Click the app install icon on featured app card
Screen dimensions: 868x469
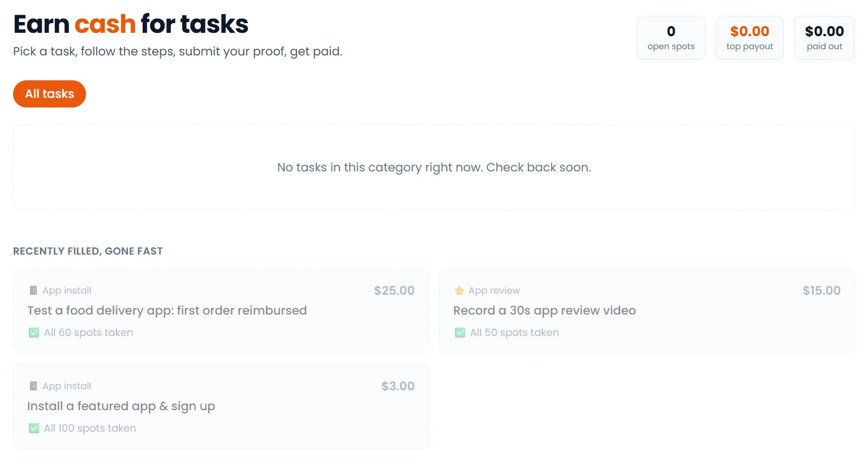coord(33,386)
